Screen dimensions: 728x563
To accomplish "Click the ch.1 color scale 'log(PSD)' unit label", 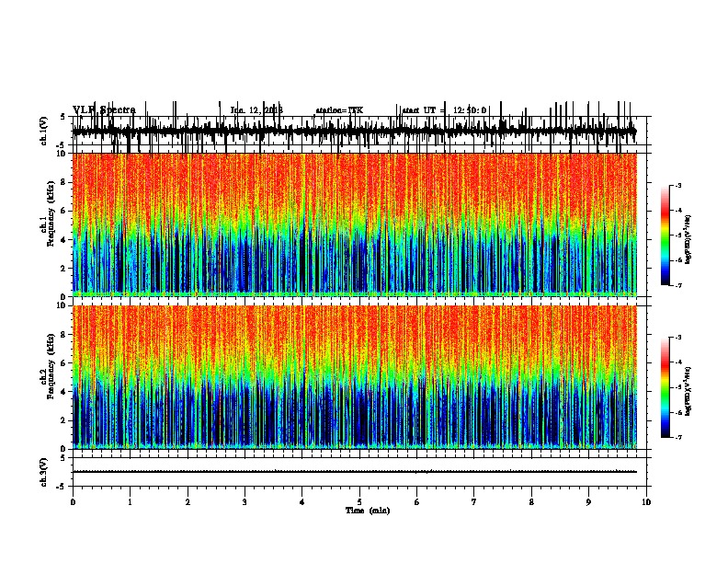I will point(688,240).
